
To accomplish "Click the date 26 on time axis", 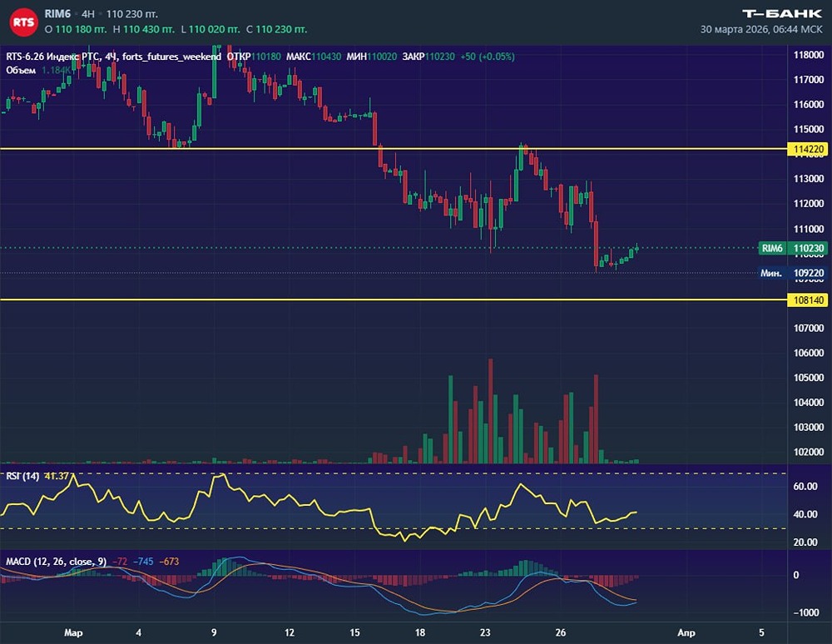I will pos(560,632).
